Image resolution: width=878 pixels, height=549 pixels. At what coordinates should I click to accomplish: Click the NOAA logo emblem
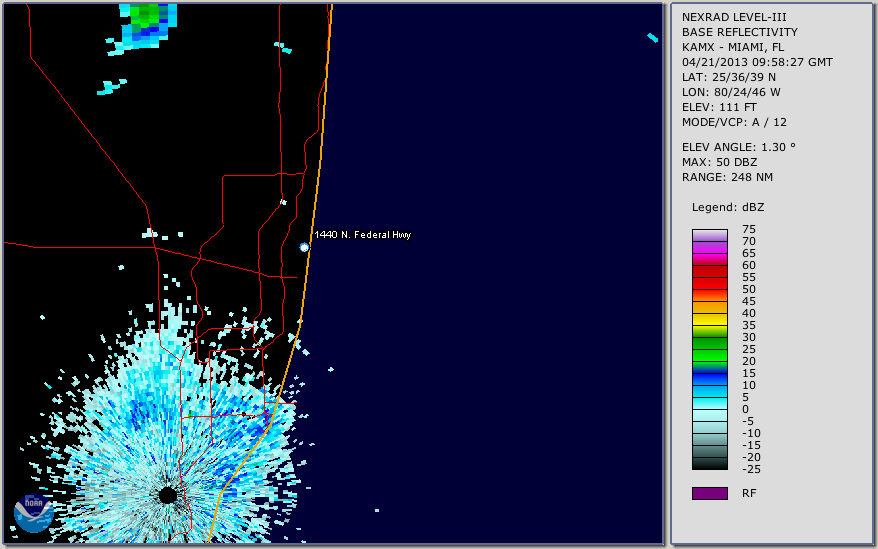(34, 513)
